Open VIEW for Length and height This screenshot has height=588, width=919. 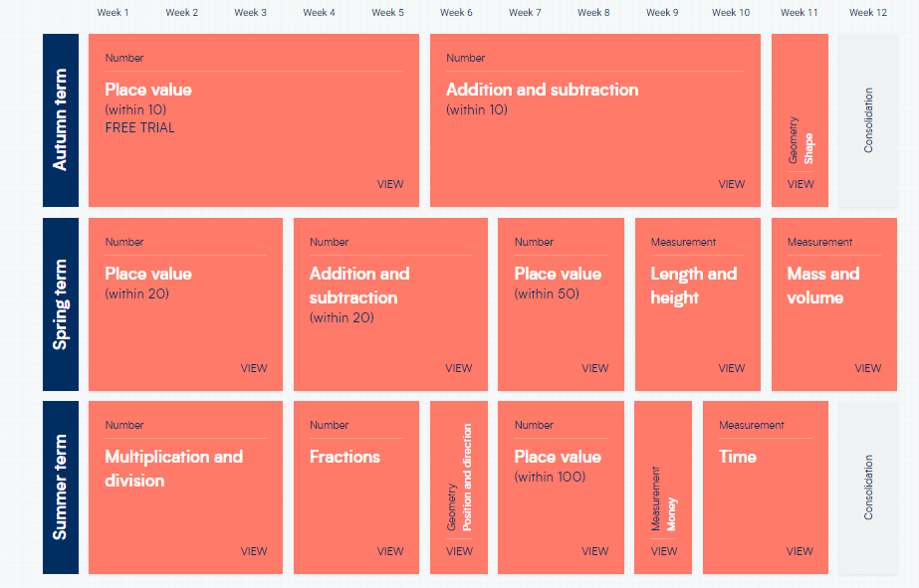coord(731,368)
